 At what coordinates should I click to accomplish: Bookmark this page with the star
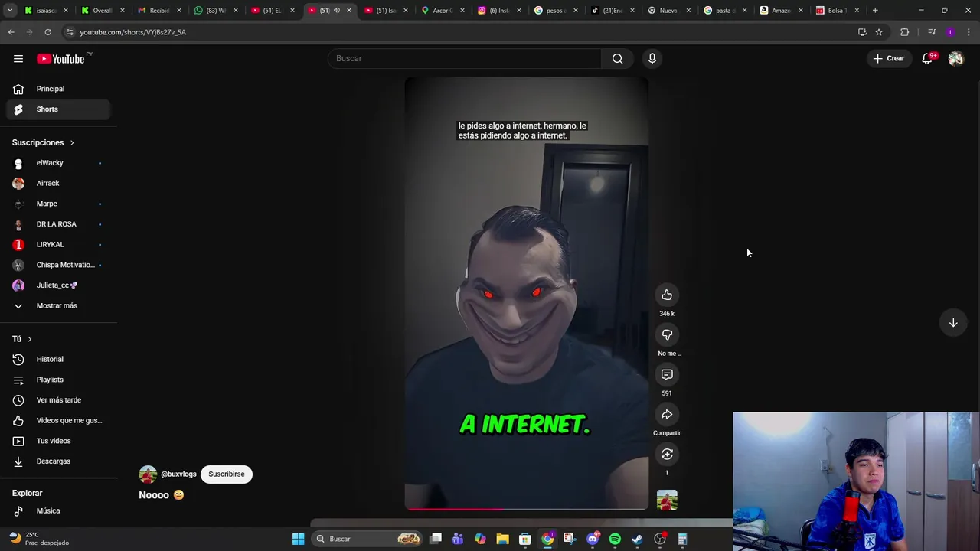879,32
